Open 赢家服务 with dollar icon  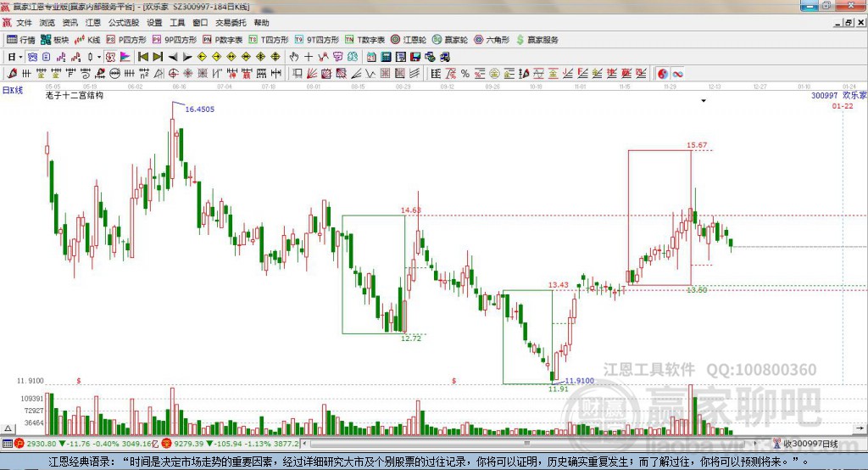tap(537, 40)
